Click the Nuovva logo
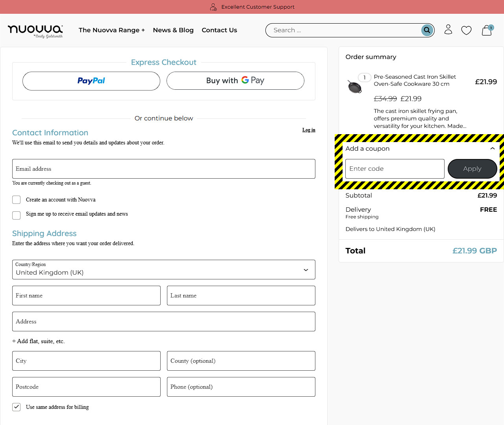The width and height of the screenshot is (504, 425). tap(35, 30)
